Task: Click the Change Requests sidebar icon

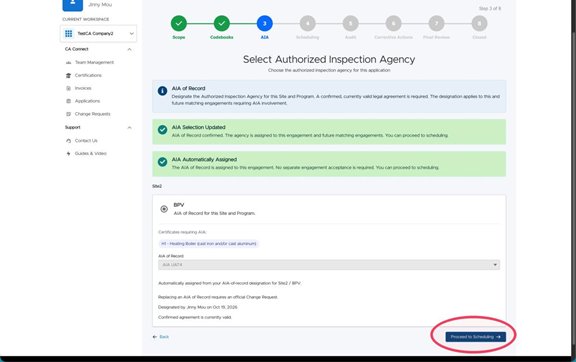Action: [68, 114]
